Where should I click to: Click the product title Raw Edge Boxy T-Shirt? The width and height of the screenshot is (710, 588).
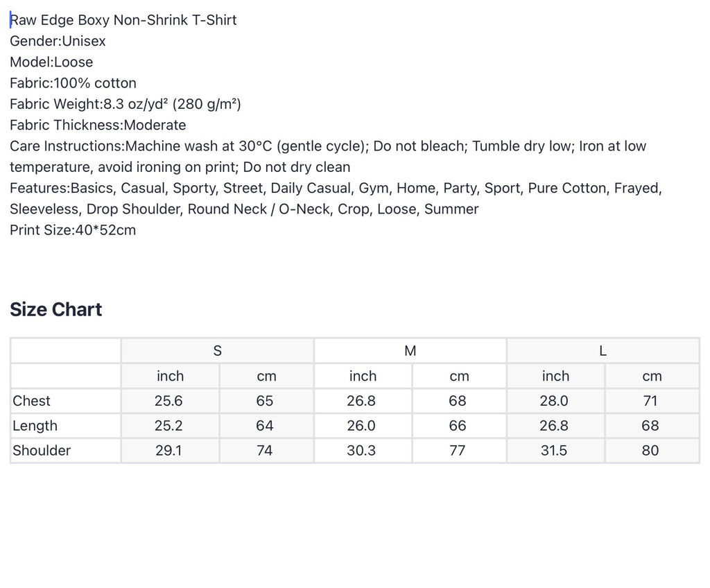123,20
